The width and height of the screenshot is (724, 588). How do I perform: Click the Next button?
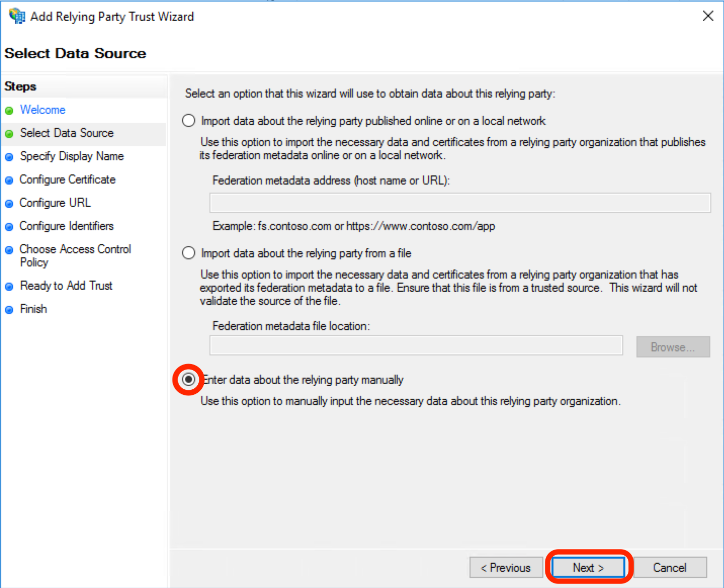[588, 567]
